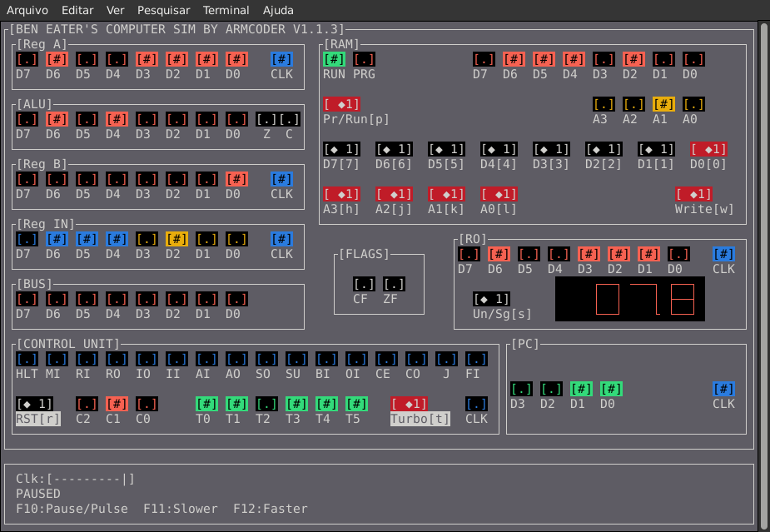Toggle RAM data switch D2[2]
The image size is (770, 532).
pyautogui.click(x=604, y=149)
